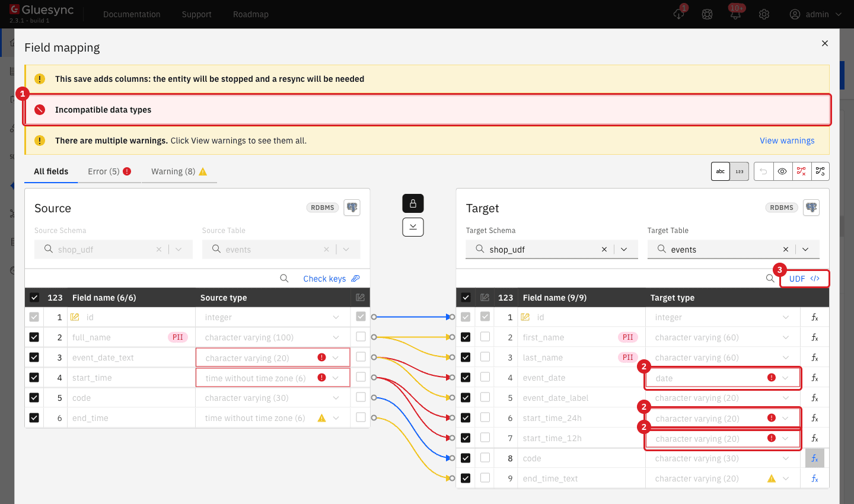Uncheck the source full_name checkbox

pyautogui.click(x=34, y=337)
